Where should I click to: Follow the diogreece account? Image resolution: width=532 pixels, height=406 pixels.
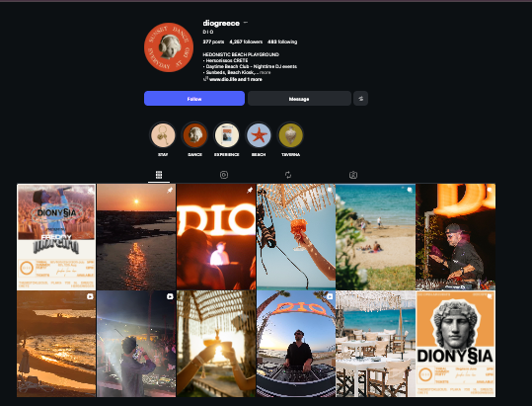tap(194, 99)
